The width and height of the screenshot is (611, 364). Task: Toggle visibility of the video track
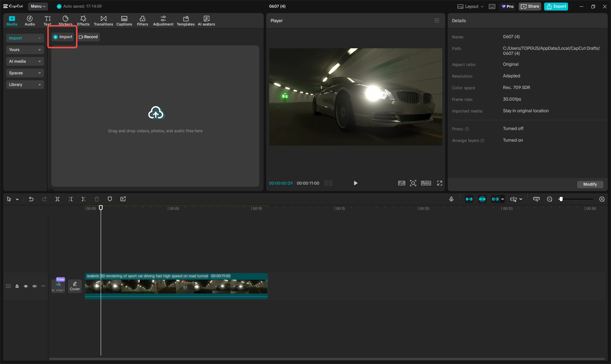pos(25,286)
